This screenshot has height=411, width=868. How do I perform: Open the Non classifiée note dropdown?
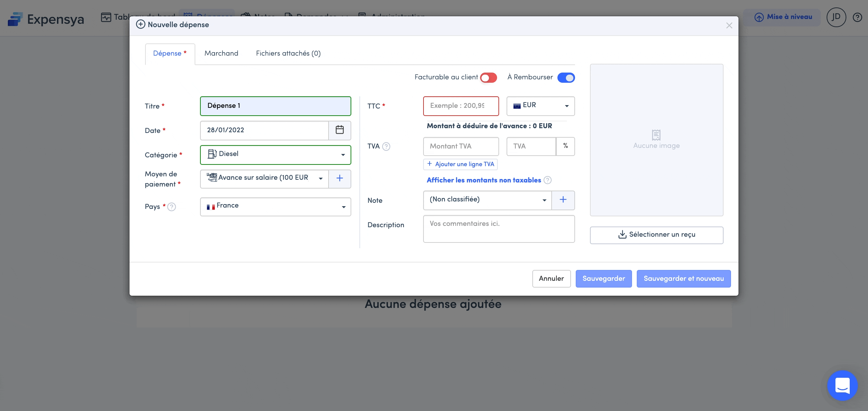click(487, 200)
